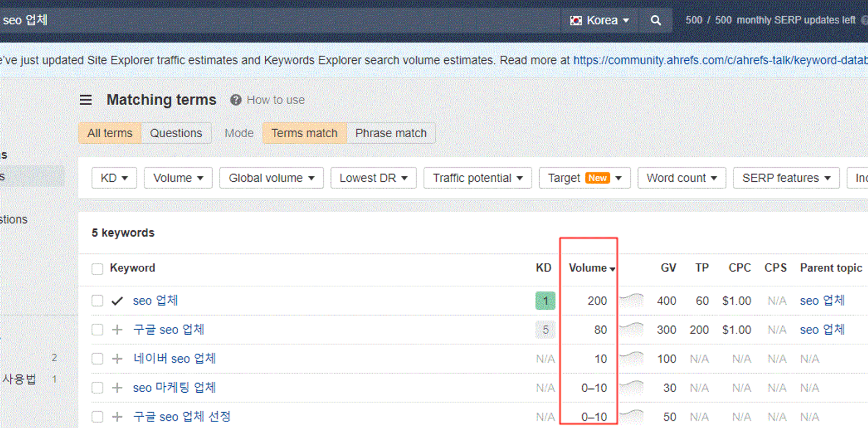Check the box for 네이버 seo 업체 row
Viewport: 868px width, 428px height.
(x=98, y=359)
